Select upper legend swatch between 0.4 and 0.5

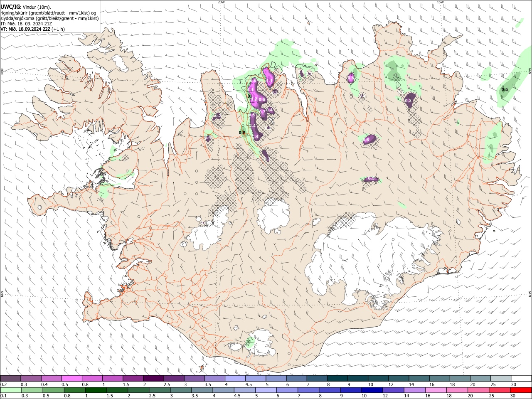click(x=51, y=378)
